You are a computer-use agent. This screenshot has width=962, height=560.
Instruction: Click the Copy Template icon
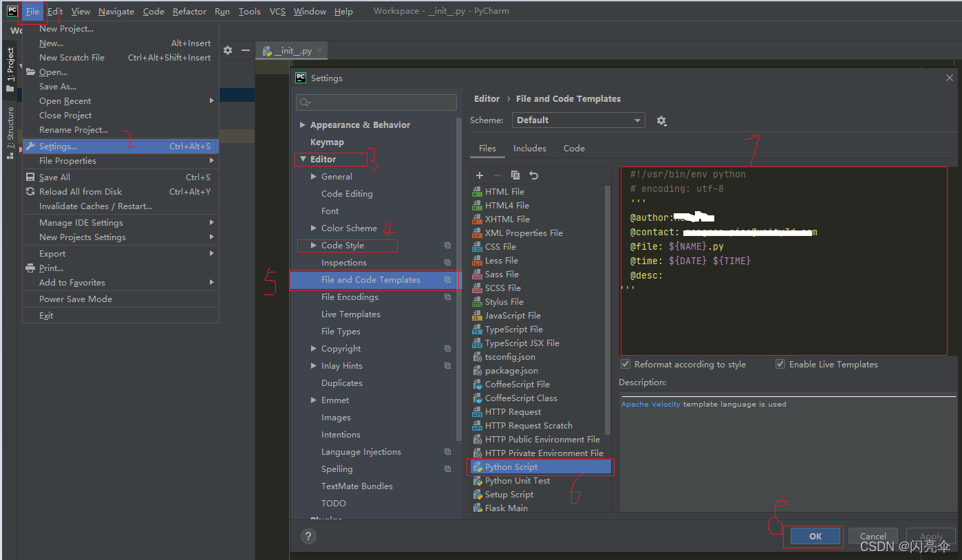pyautogui.click(x=515, y=175)
